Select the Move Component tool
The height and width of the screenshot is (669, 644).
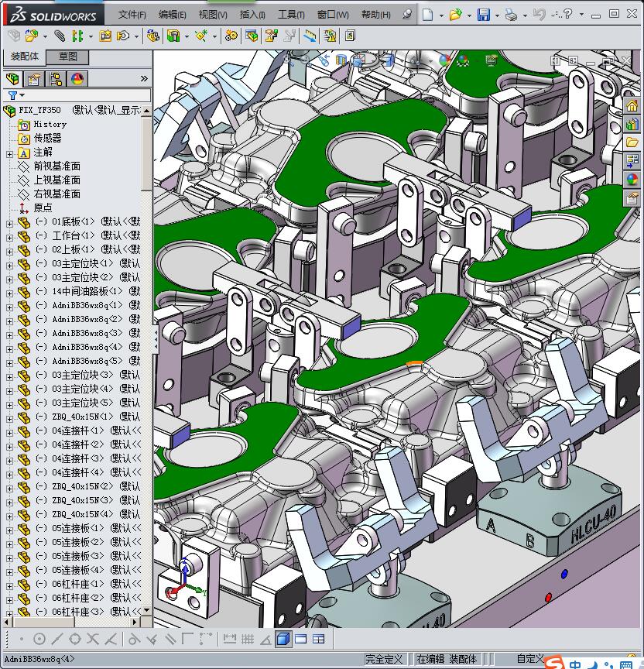(123, 36)
